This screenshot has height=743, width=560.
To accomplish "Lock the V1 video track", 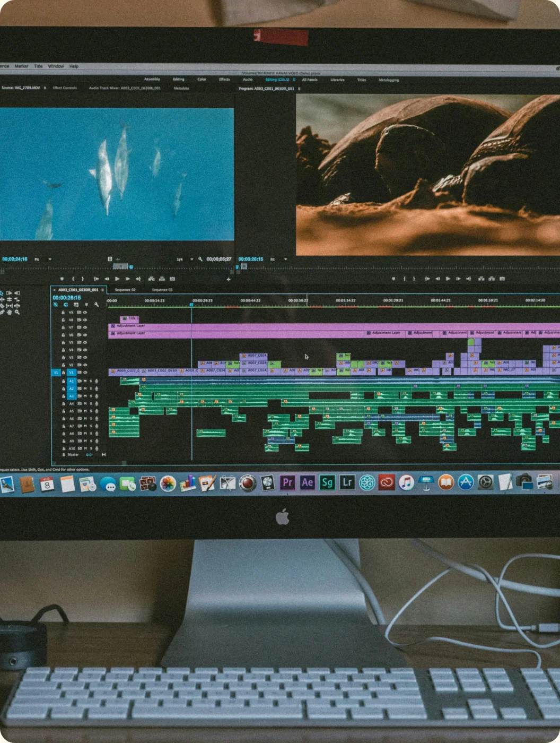I will point(64,373).
